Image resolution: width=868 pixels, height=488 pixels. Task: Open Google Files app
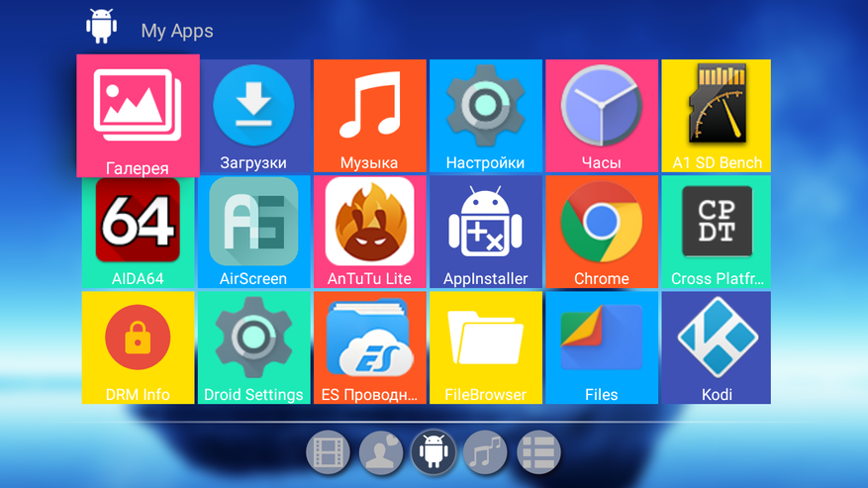(x=602, y=347)
